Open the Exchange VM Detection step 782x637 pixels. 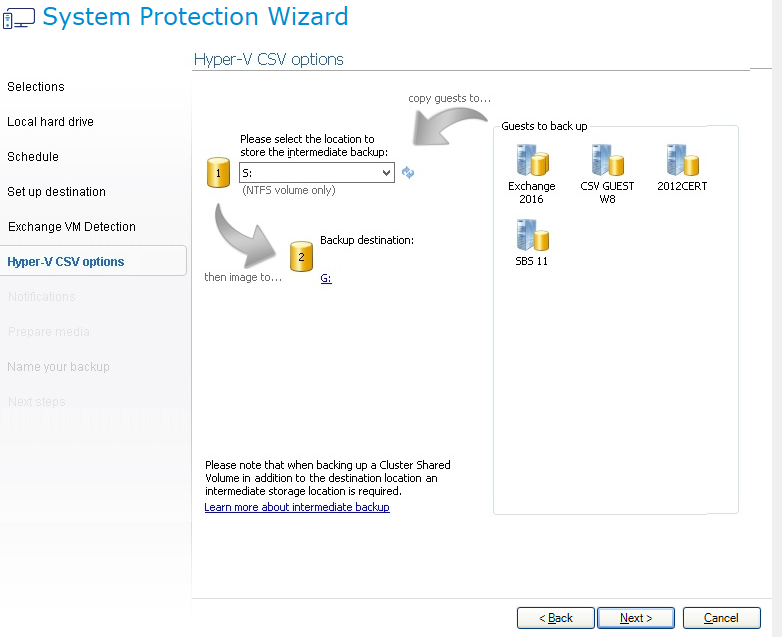71,227
